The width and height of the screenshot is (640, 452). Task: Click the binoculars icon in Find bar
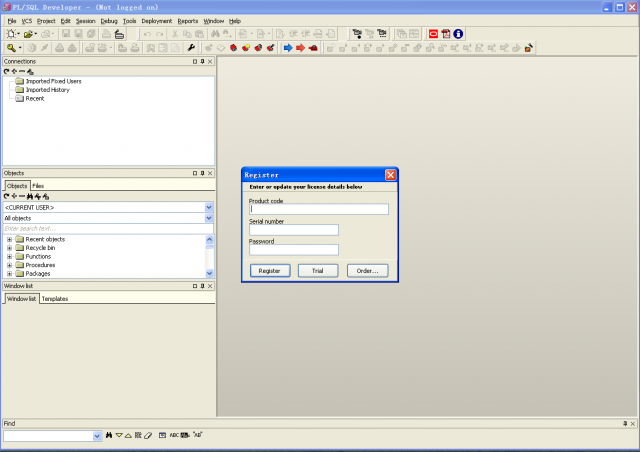110,436
